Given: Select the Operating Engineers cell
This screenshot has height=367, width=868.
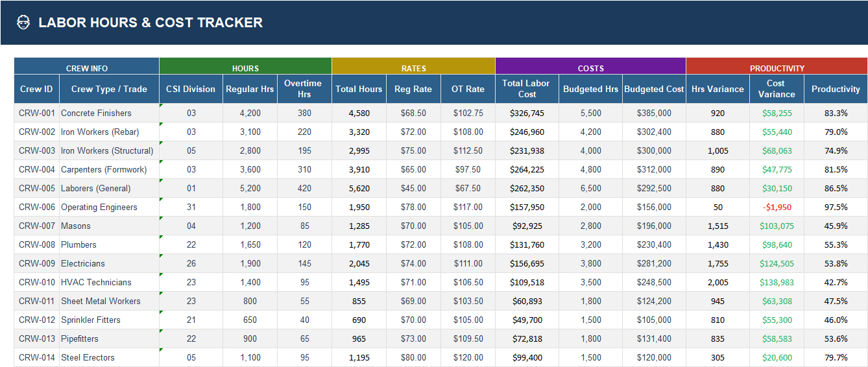Looking at the screenshot, I should 109,207.
